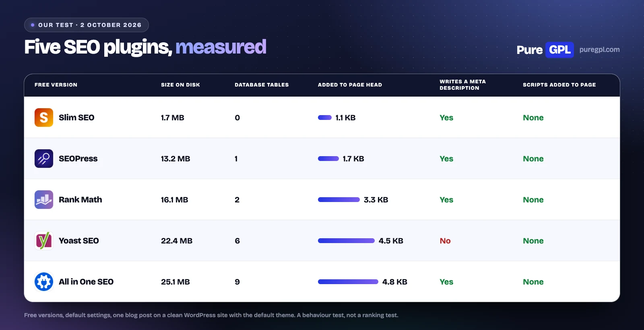Click Rank Math's database tables value '2'
The image size is (644, 330).
point(237,200)
